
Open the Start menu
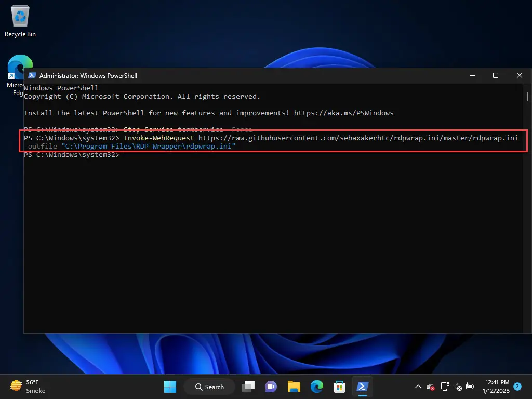coord(170,387)
